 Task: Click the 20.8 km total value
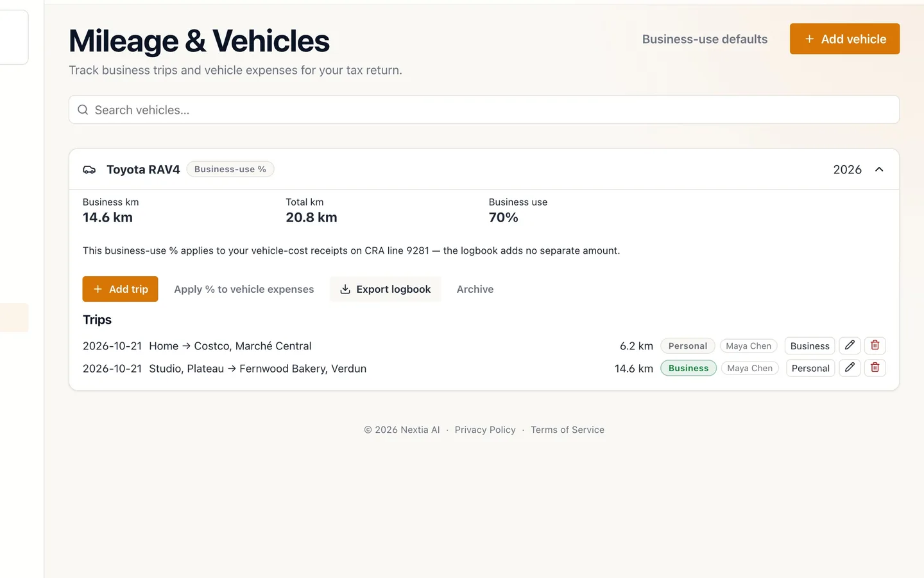pos(311,217)
